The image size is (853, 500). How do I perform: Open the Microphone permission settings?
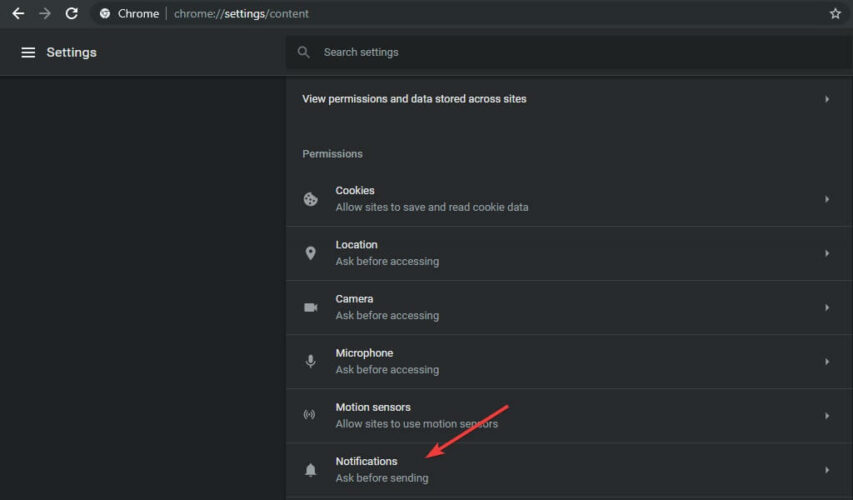569,361
